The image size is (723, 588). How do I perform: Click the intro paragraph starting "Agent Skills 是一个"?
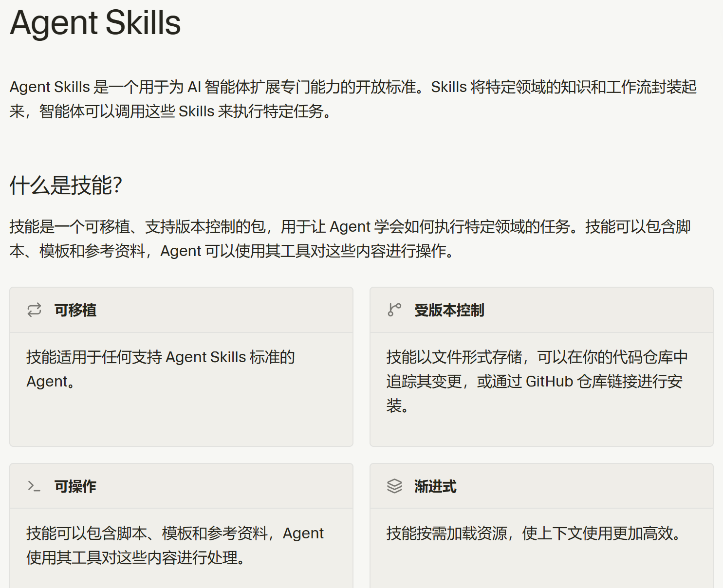click(x=353, y=99)
